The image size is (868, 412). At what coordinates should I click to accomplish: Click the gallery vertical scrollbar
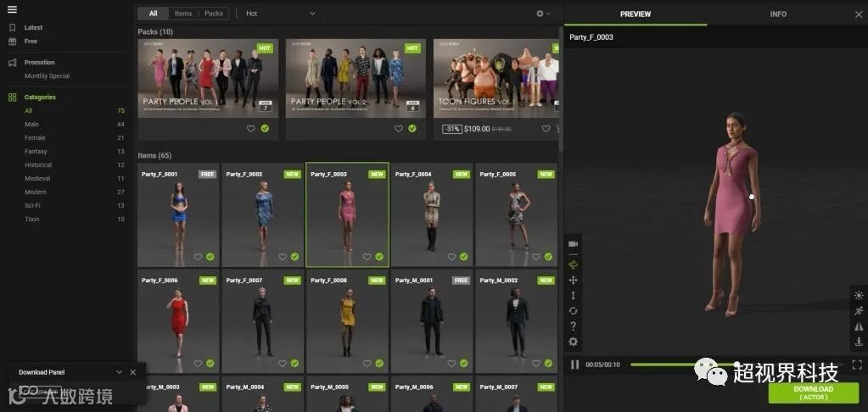(x=561, y=88)
